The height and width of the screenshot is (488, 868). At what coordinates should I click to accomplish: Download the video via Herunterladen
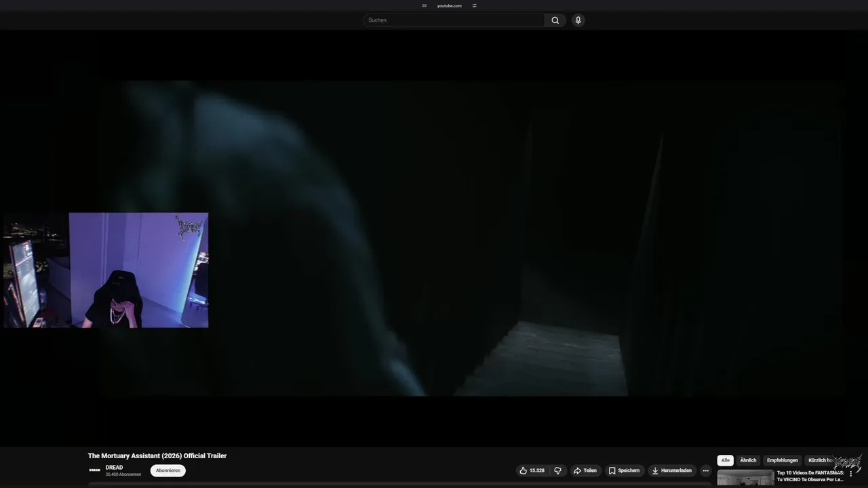[671, 470]
